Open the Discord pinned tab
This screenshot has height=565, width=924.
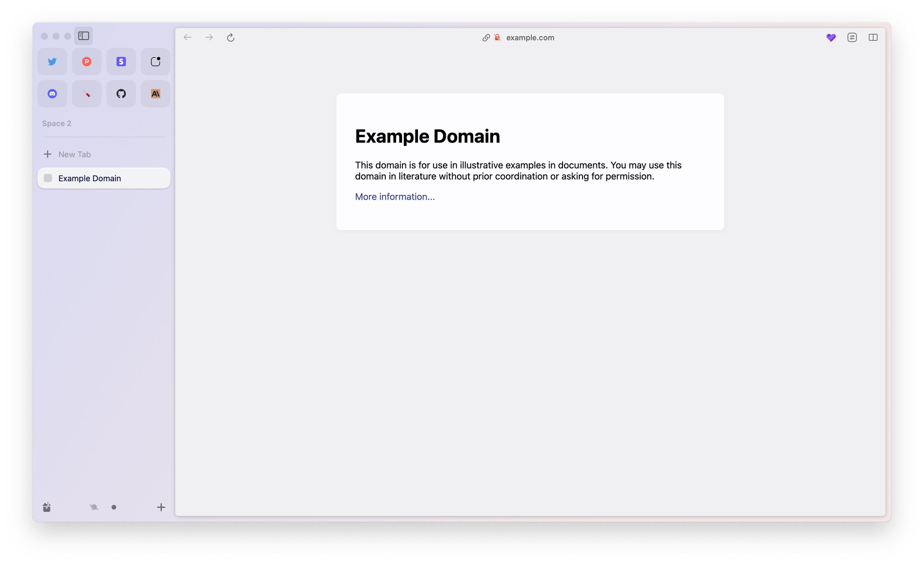coord(52,93)
